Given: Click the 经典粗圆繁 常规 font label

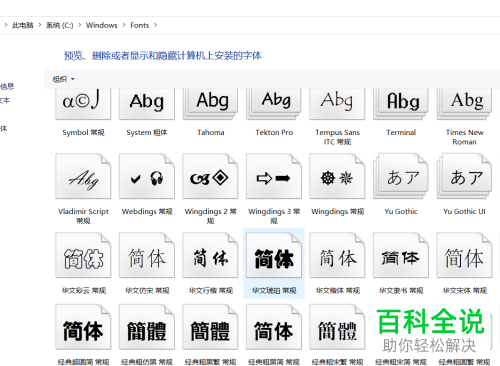Looking at the screenshot, I should pyautogui.click(x=464, y=362).
